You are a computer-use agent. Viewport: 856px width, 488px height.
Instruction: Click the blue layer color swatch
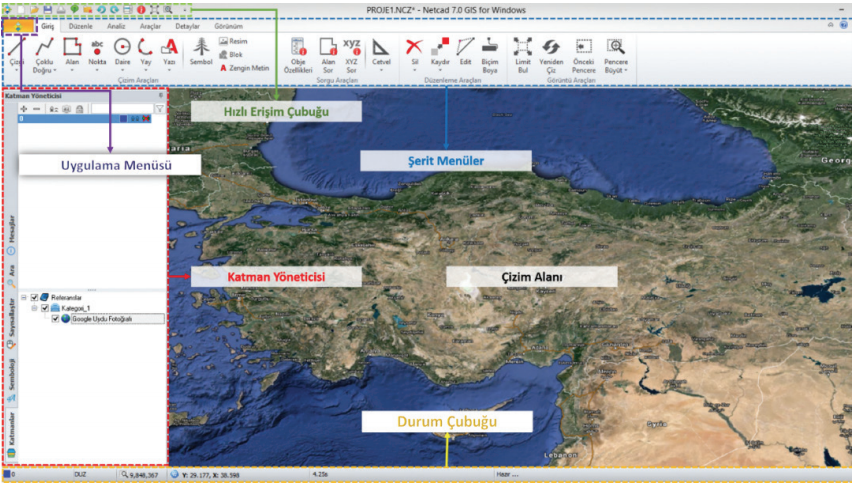[x=122, y=118]
